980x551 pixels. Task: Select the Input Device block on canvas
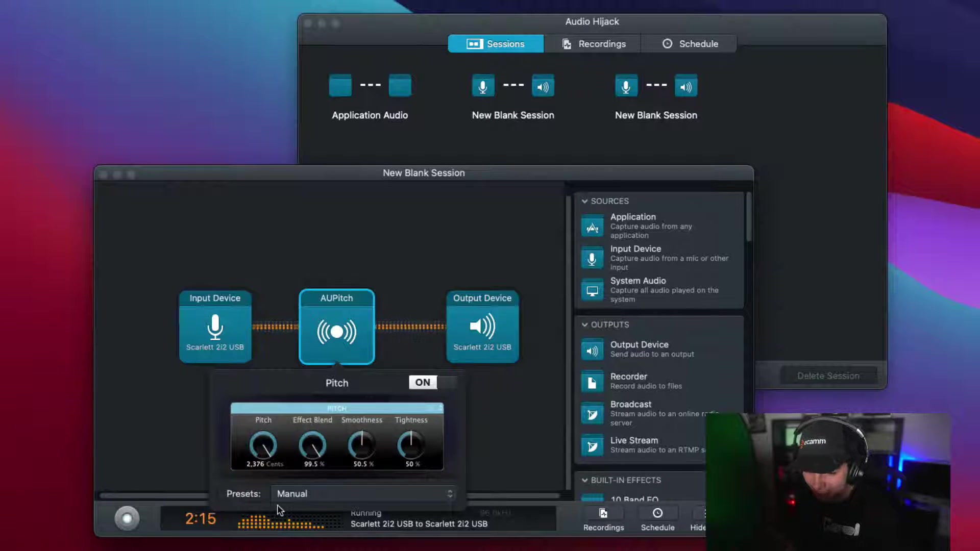pyautogui.click(x=215, y=327)
